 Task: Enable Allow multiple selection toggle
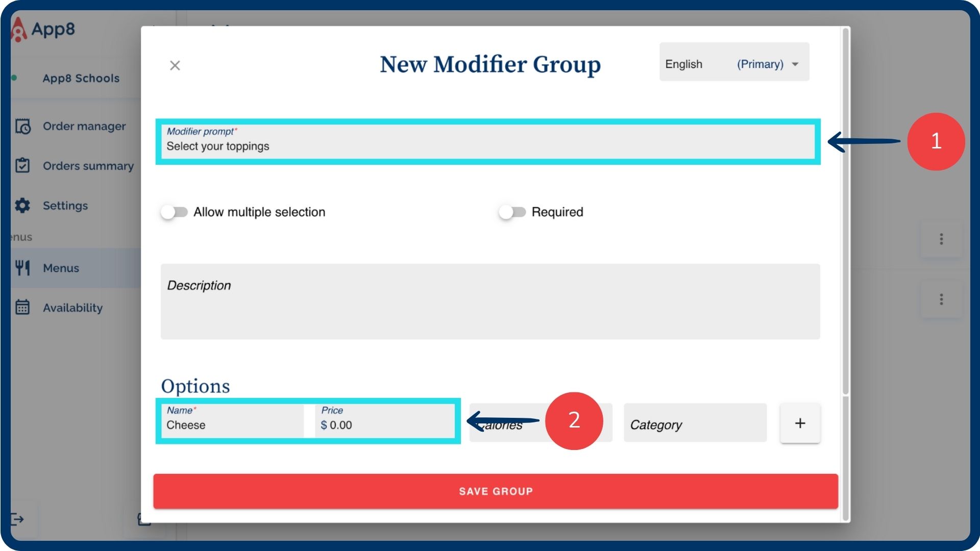coord(174,212)
